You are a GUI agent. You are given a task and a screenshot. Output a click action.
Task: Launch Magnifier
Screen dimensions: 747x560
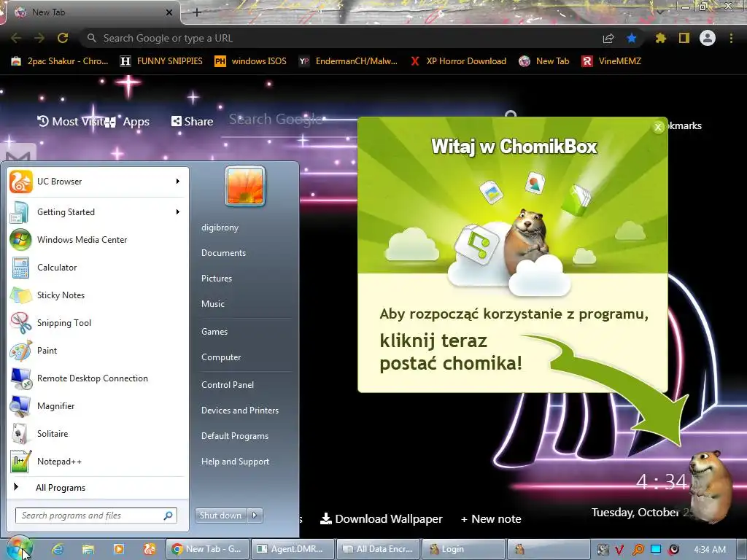click(x=97, y=405)
